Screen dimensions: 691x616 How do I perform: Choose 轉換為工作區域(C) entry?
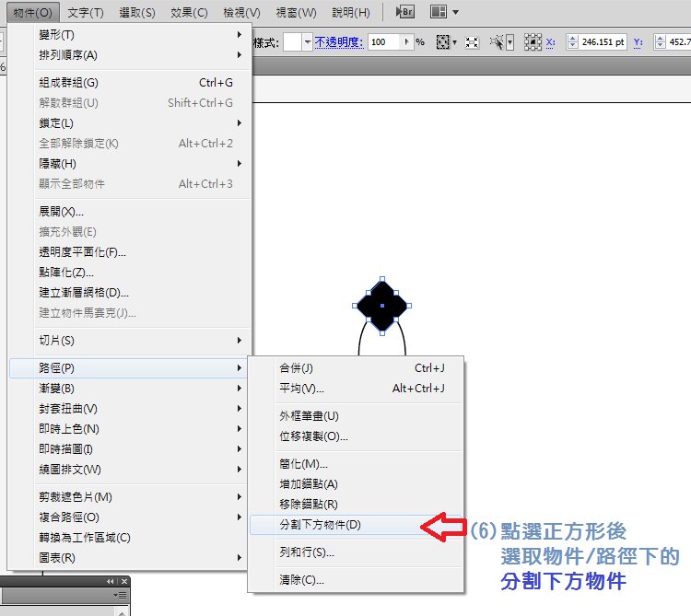pos(130,538)
